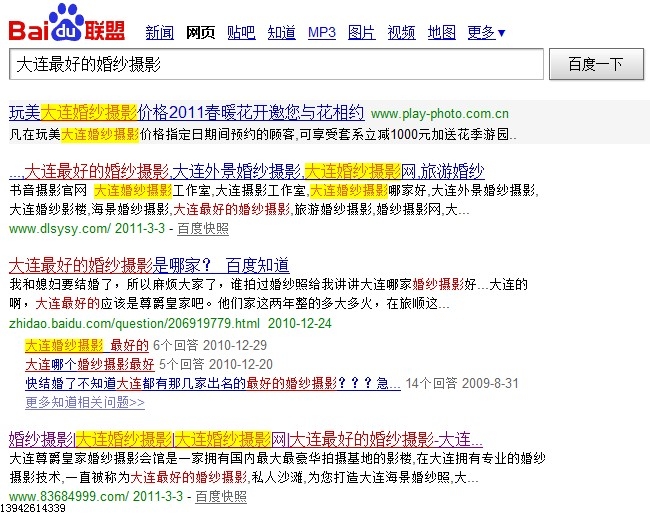Switch to the MP3 tab
The height and width of the screenshot is (515, 650).
[322, 32]
